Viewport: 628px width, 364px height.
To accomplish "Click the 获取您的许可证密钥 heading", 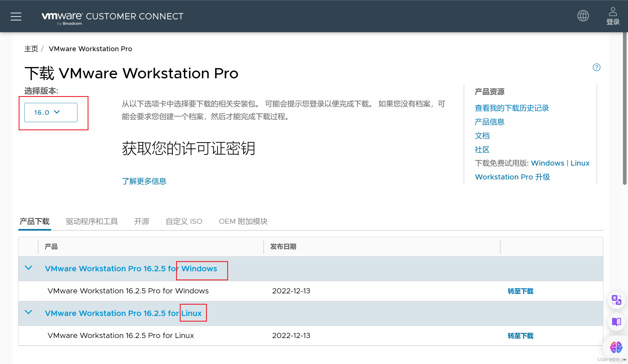I will (x=189, y=148).
